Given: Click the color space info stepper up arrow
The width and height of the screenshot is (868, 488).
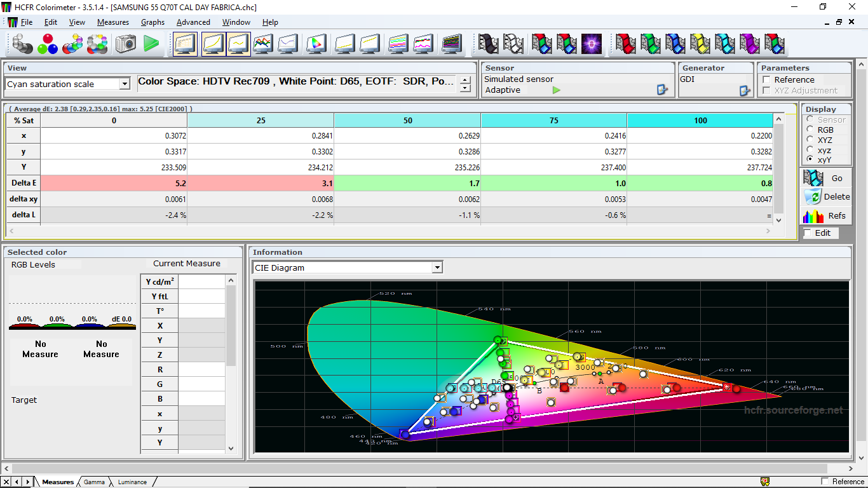Looking at the screenshot, I should pos(466,80).
